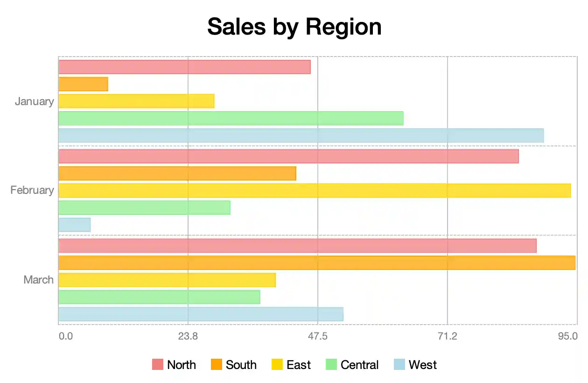
Task: Toggle the South series legend label
Action: coord(241,365)
